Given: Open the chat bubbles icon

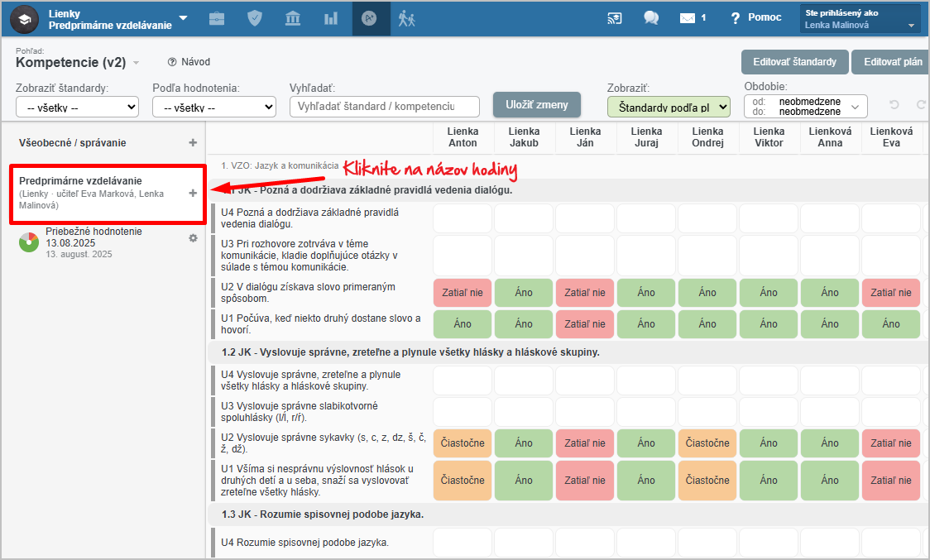Looking at the screenshot, I should [x=651, y=18].
